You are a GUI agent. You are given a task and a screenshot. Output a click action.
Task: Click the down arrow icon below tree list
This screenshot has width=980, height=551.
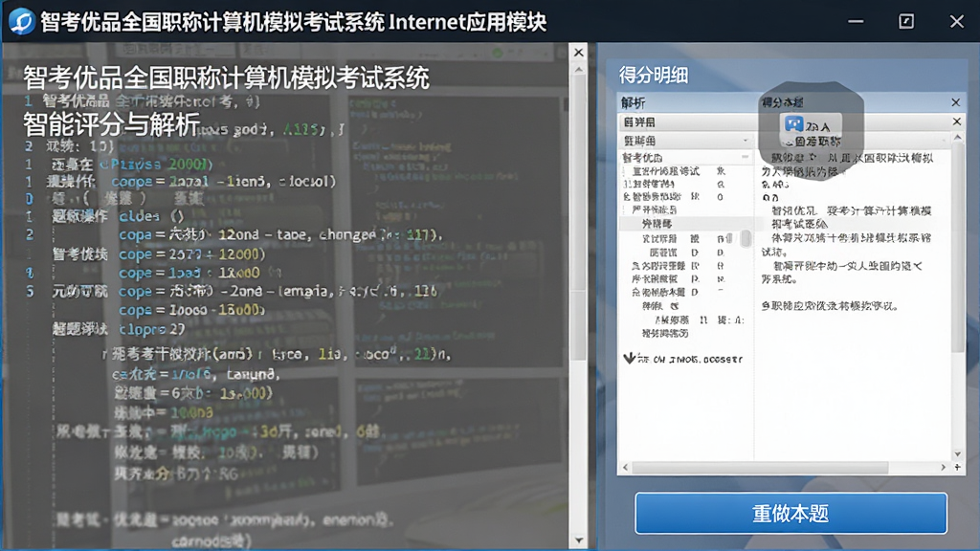click(x=630, y=358)
